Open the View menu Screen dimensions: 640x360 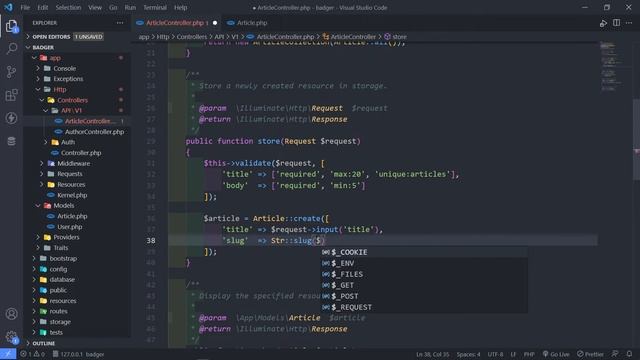pos(95,7)
